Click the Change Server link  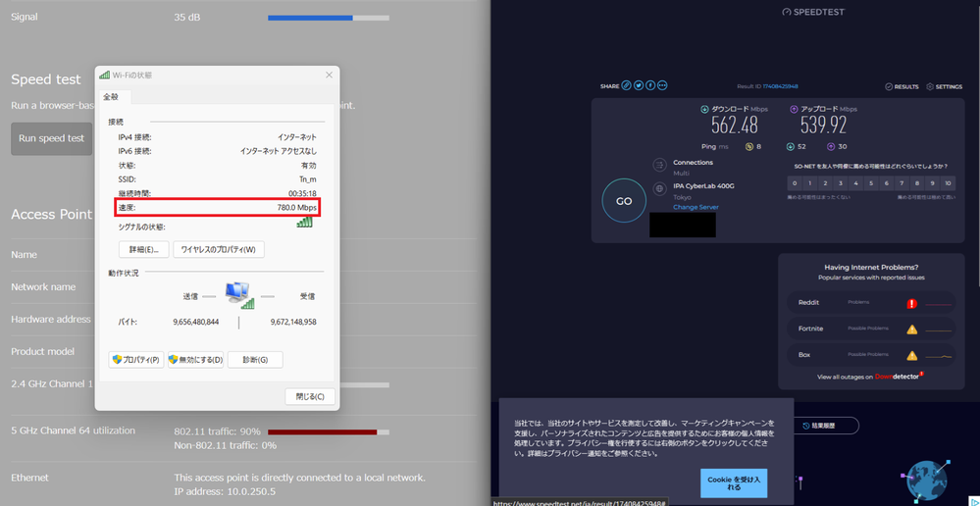[696, 207]
